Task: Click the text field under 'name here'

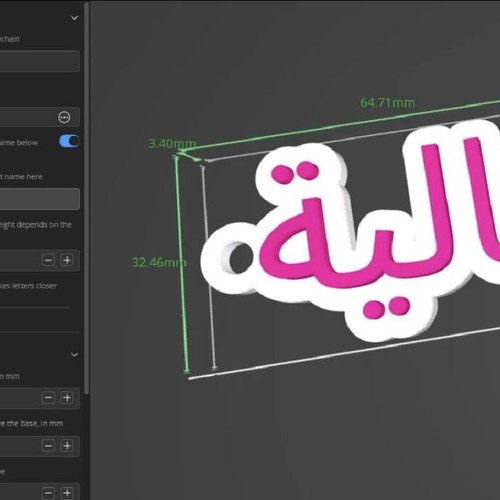Action: (40, 199)
